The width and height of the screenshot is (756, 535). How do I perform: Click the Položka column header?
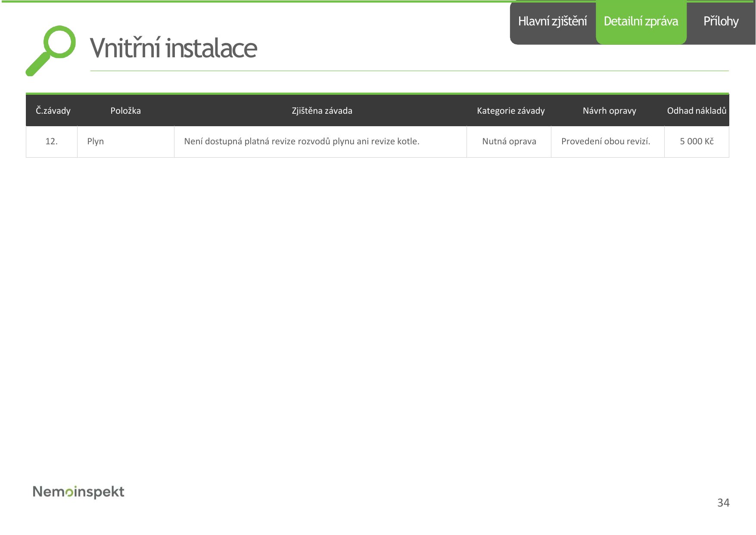click(125, 111)
